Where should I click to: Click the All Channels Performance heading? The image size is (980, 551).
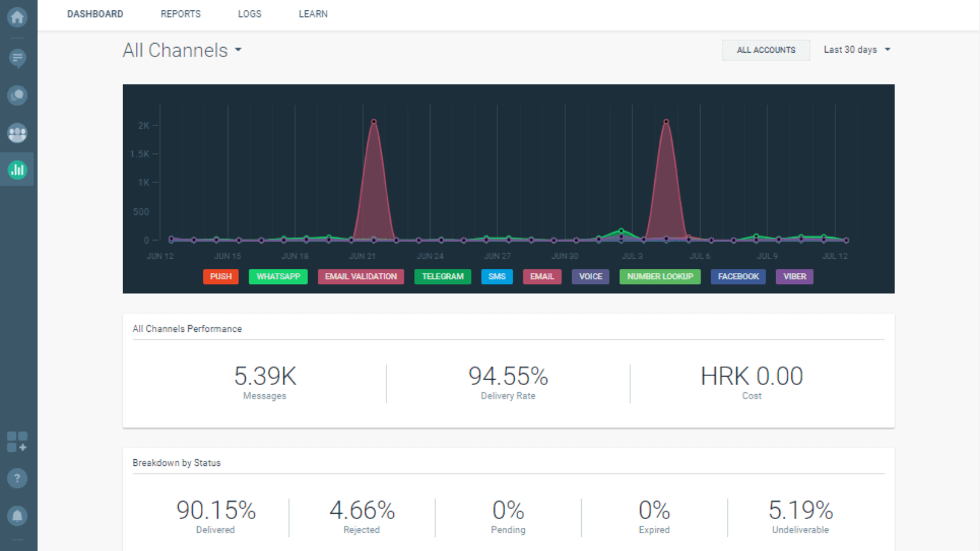click(x=187, y=329)
